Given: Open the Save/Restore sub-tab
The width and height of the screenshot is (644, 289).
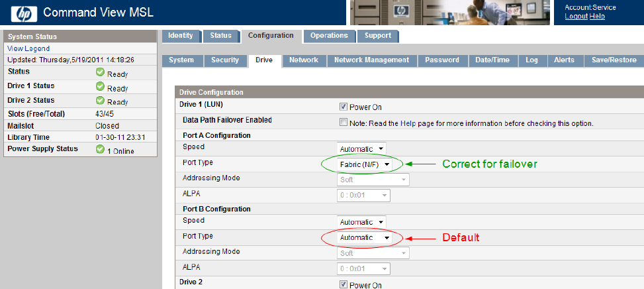Looking at the screenshot, I should (x=614, y=60).
